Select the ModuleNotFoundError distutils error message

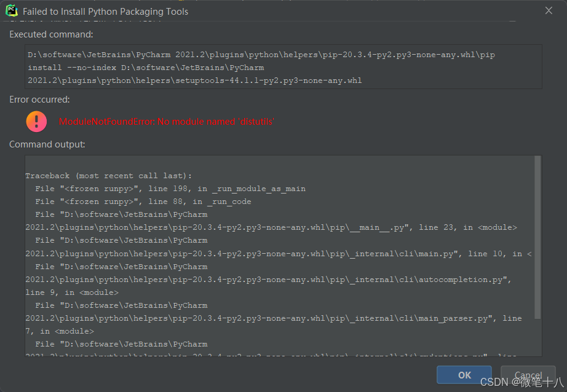pyautogui.click(x=166, y=122)
